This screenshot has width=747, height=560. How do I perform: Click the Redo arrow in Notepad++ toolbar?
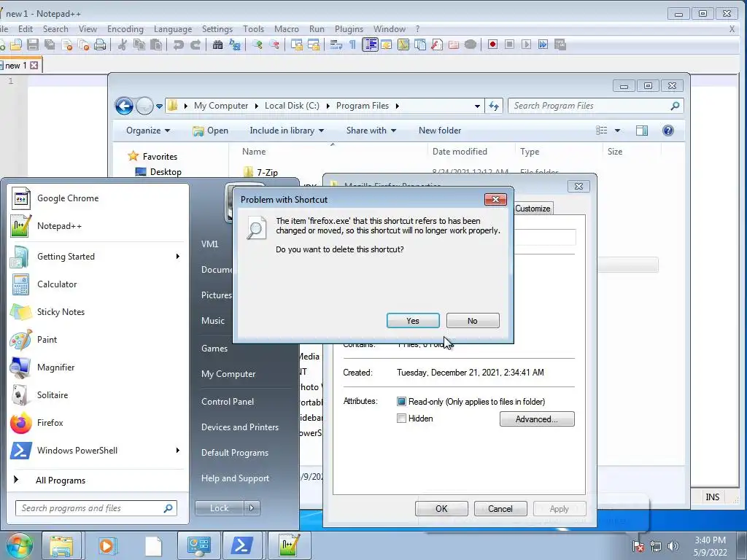pos(196,44)
